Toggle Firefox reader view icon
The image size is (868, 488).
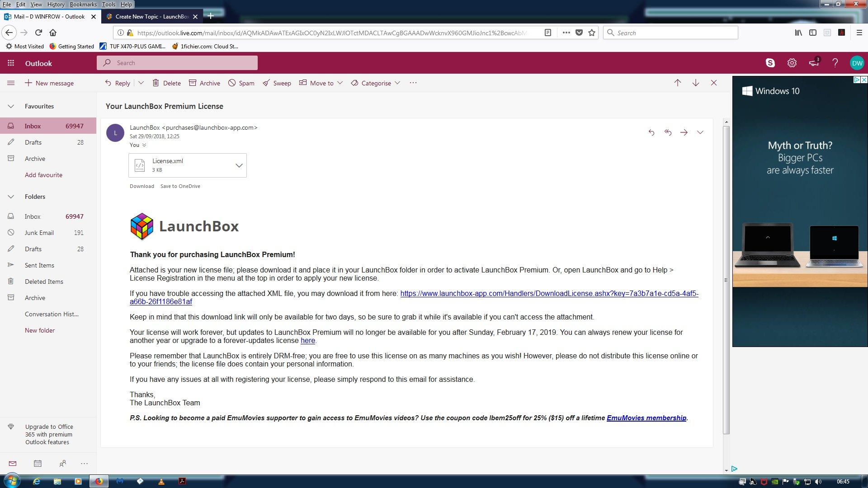coord(548,33)
